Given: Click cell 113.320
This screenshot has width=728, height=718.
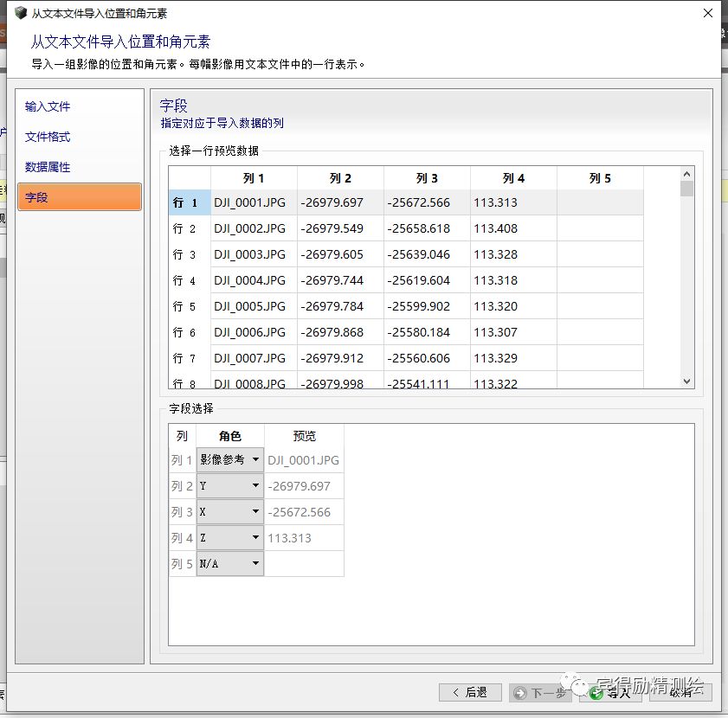Looking at the screenshot, I should click(513, 306).
